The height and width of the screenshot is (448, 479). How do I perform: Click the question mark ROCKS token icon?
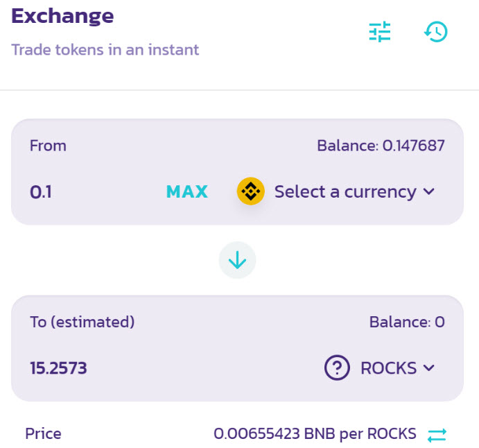click(337, 368)
